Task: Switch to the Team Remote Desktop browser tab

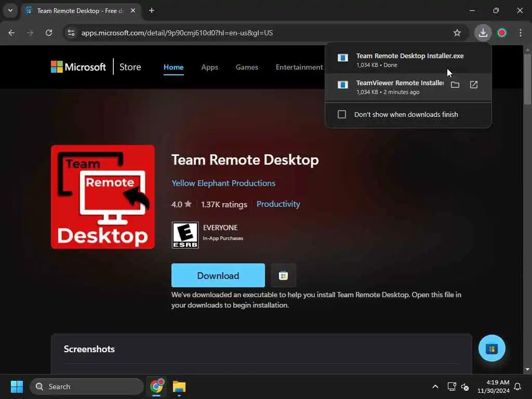Action: click(x=81, y=10)
